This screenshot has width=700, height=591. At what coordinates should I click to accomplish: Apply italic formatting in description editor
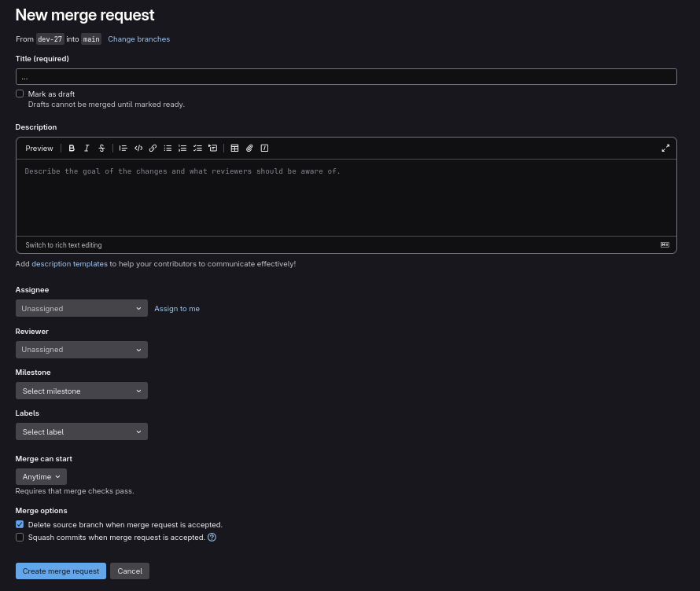87,148
